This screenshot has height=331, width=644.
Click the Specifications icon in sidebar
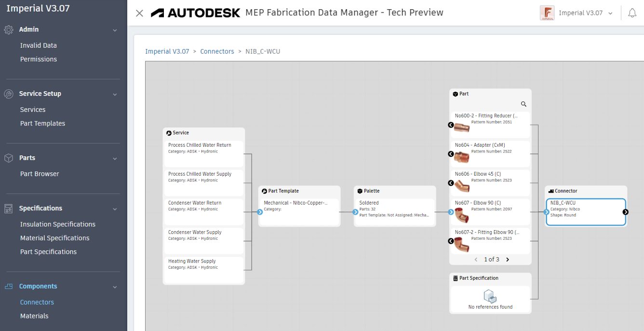click(x=8, y=208)
